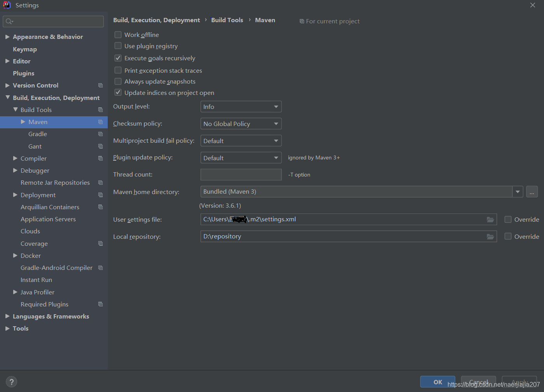The height and width of the screenshot is (392, 544).
Task: Select Gradle under Build Tools
Action: [x=38, y=134]
